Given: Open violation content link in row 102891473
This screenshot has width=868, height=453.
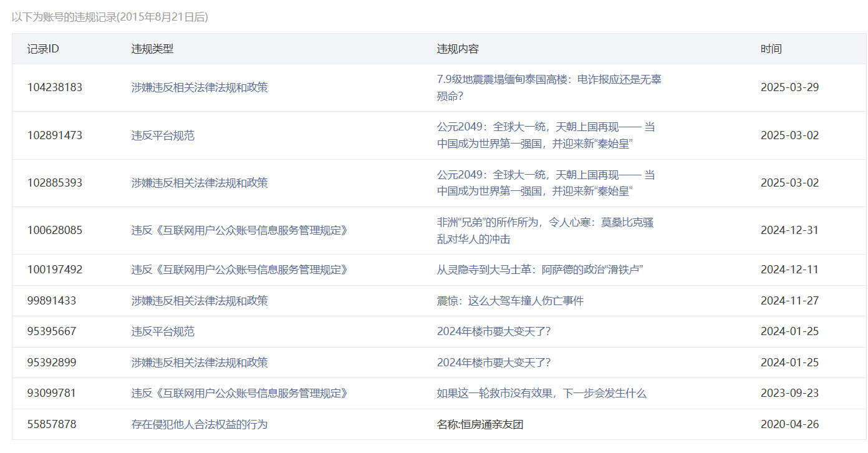Looking at the screenshot, I should tap(546, 135).
